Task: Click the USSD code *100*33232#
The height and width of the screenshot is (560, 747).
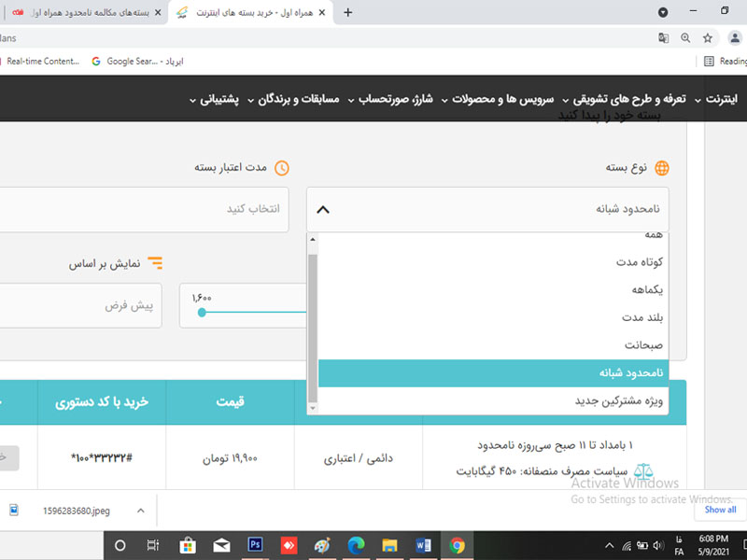Action: pyautogui.click(x=102, y=457)
